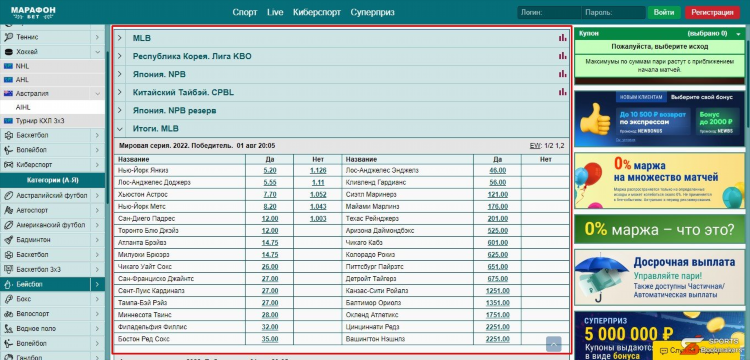The height and width of the screenshot is (360, 750).
Task: Expand Республика Корея. Лига KBO section
Action: tap(120, 56)
